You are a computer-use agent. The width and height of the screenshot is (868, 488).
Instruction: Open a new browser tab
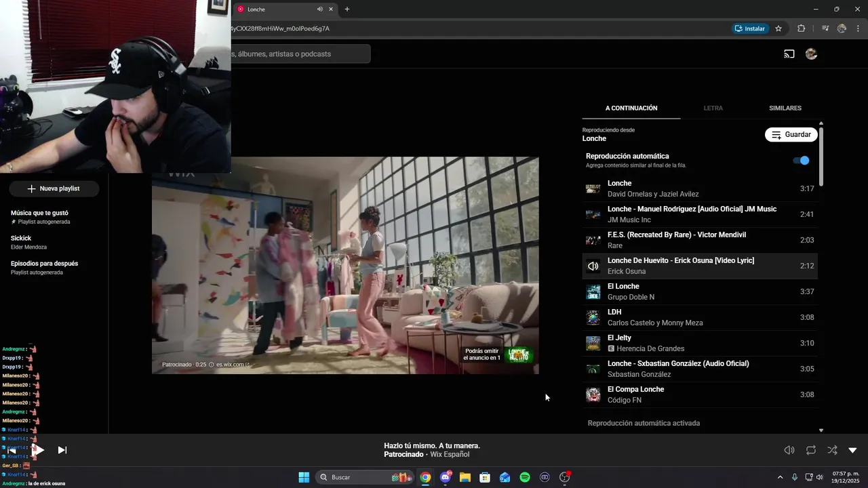click(x=347, y=9)
